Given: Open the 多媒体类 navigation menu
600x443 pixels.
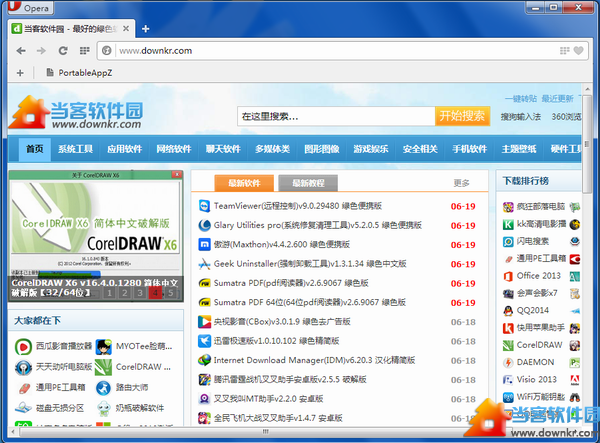Looking at the screenshot, I should pos(273,149).
